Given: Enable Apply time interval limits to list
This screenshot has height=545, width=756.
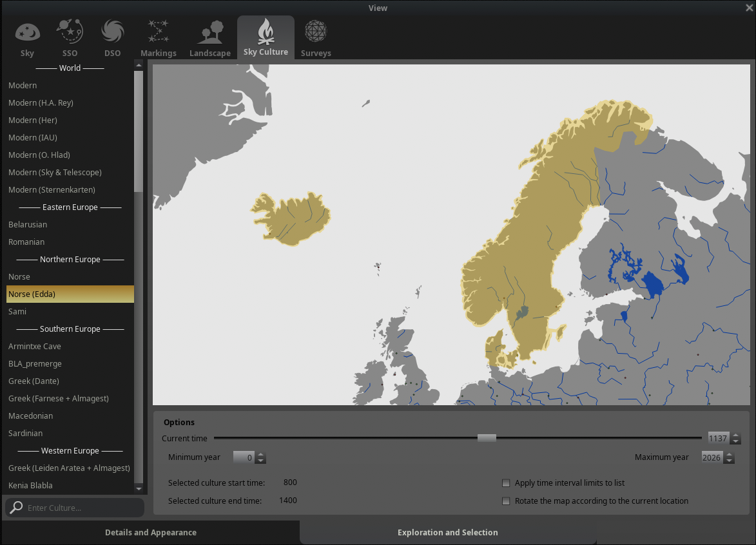Looking at the screenshot, I should click(x=507, y=483).
